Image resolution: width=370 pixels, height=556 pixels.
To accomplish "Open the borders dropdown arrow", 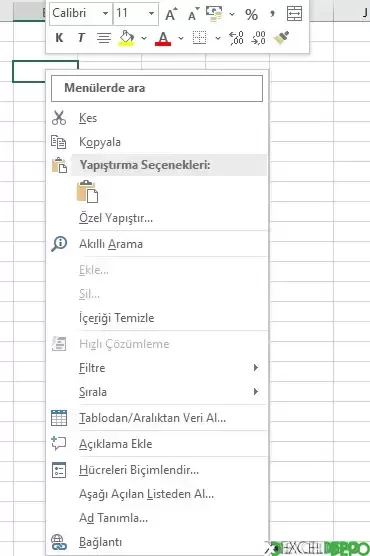I will pos(218,38).
